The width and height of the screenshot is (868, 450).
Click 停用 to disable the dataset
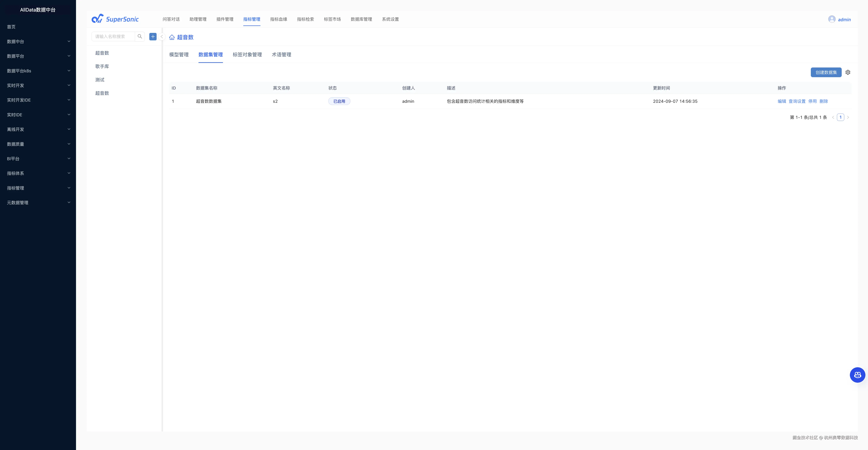coord(812,101)
